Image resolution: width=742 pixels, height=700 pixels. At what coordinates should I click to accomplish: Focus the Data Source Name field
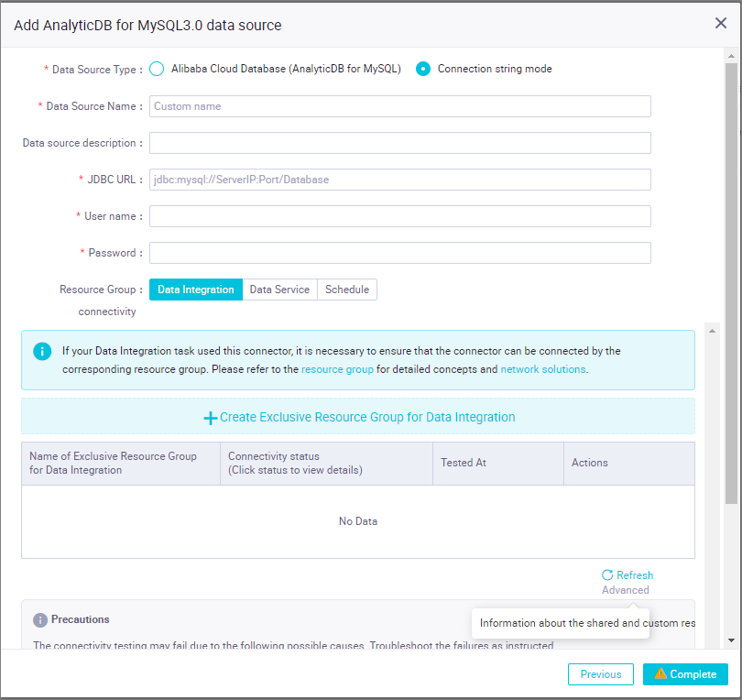400,106
